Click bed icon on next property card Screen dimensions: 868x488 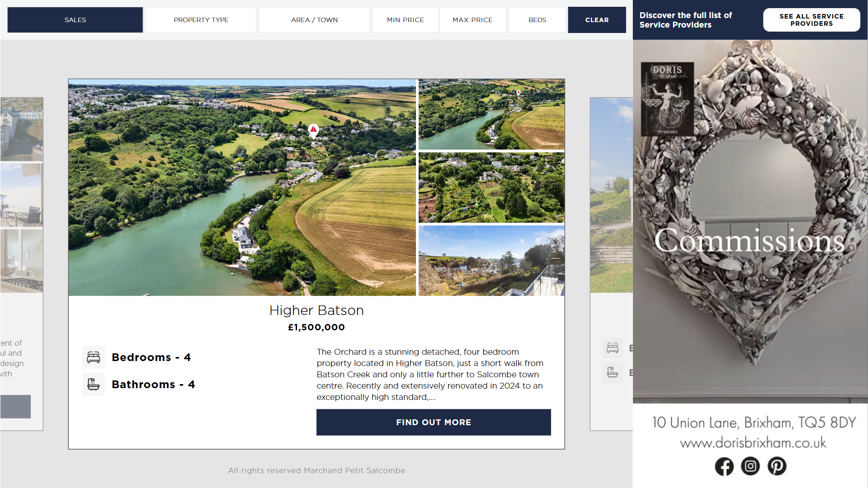pyautogui.click(x=613, y=348)
